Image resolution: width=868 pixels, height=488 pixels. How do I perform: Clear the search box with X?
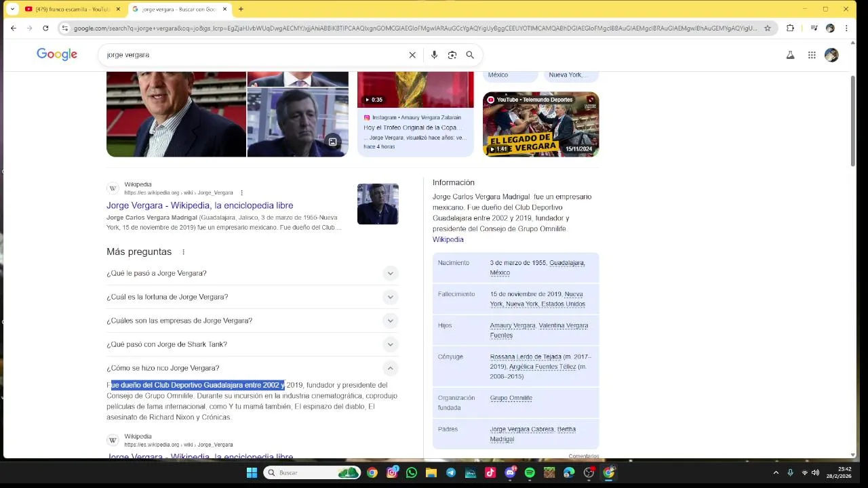pyautogui.click(x=412, y=55)
